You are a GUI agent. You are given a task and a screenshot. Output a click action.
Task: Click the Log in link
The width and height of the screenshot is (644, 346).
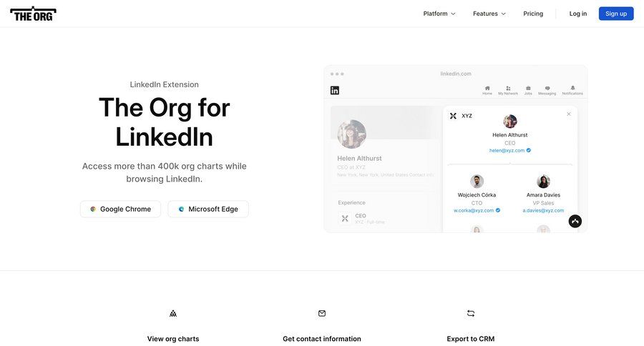click(578, 14)
